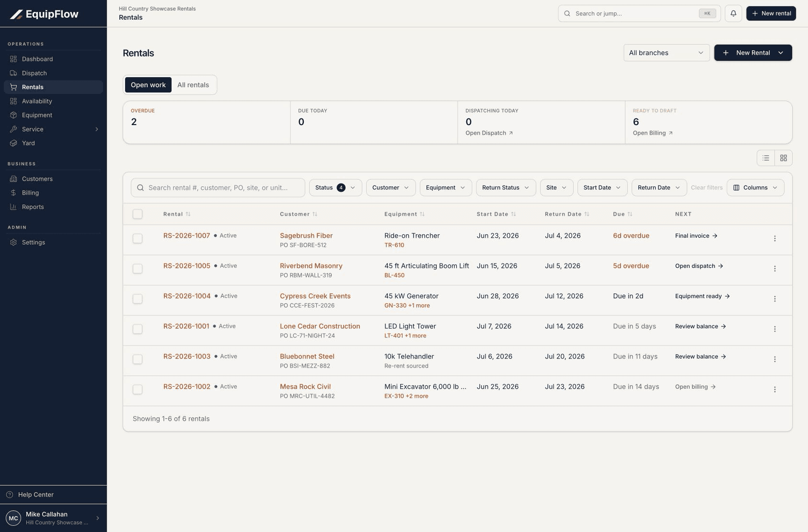808x532 pixels.
Task: Tick the select-all rentals checkbox
Action: pos(138,214)
